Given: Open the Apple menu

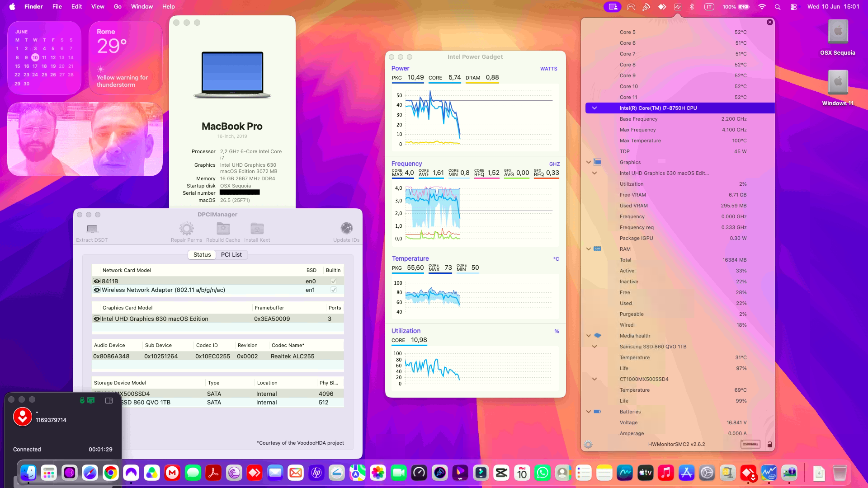Looking at the screenshot, I should point(12,7).
